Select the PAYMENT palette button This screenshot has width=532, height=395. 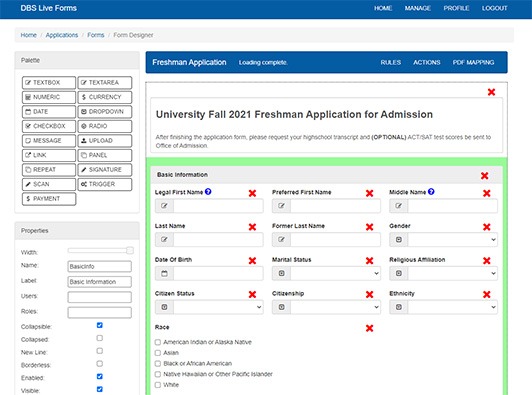pos(49,199)
